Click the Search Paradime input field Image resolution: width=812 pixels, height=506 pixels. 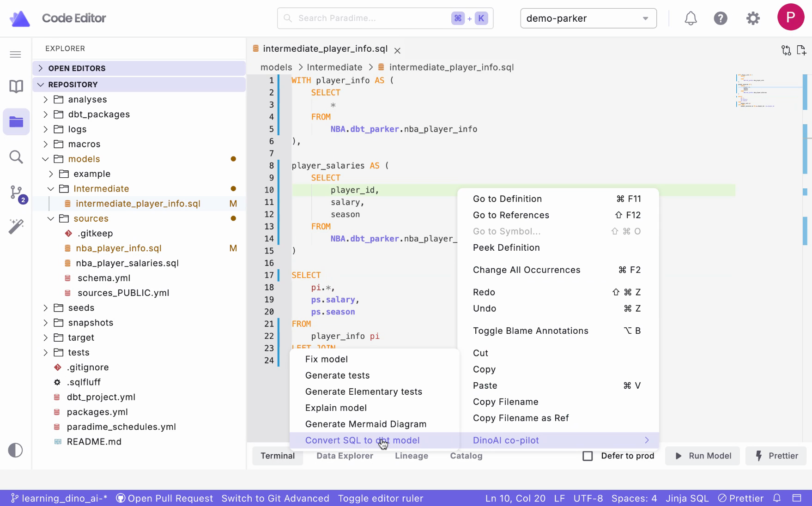pyautogui.click(x=385, y=18)
